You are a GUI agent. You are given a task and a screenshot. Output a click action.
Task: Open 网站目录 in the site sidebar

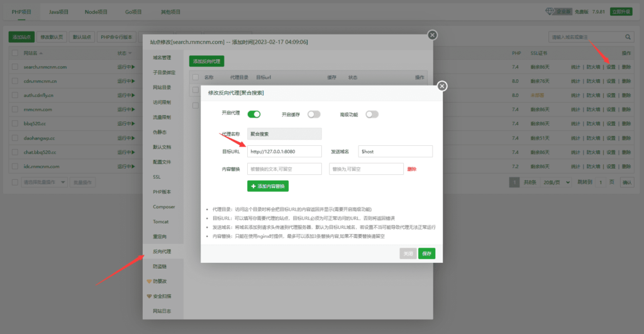(162, 87)
